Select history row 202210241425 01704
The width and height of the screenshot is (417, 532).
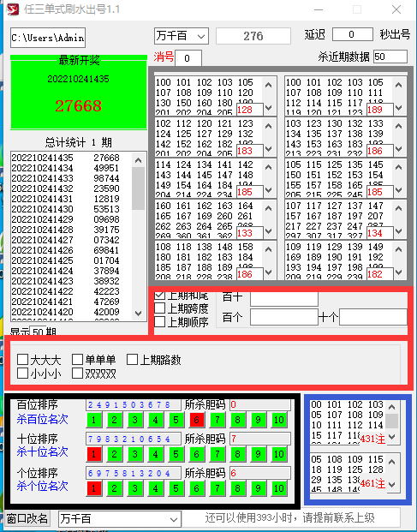pyautogui.click(x=65, y=260)
